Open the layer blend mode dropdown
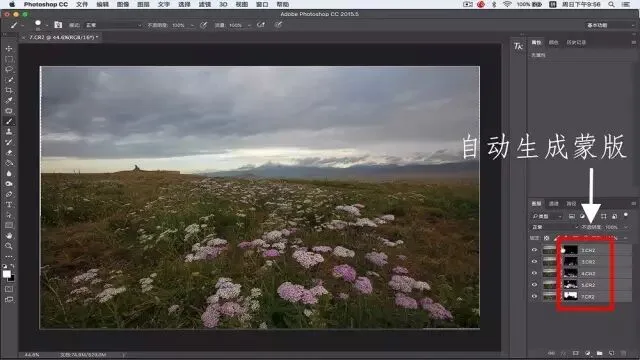 [554, 227]
